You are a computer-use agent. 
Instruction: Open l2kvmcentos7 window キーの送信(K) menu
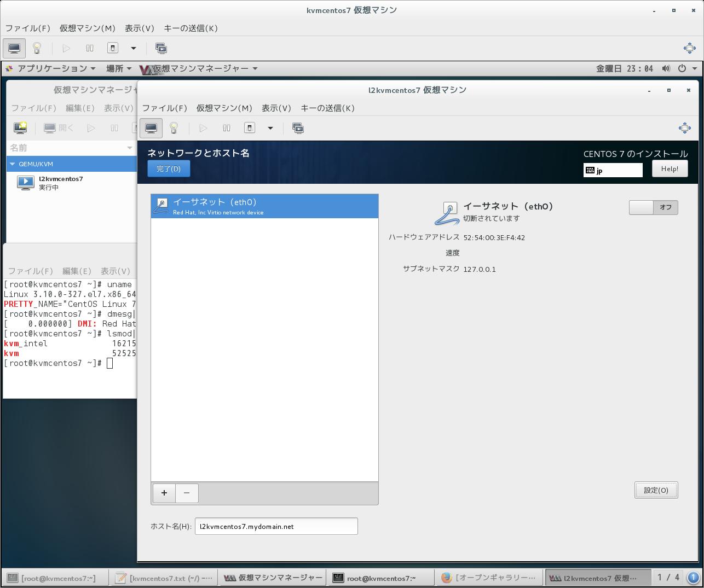(x=327, y=108)
